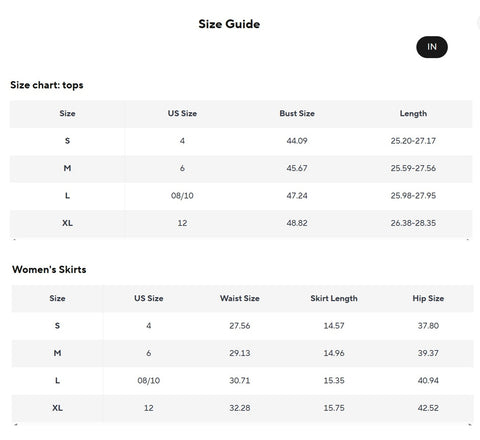Image resolution: width=480 pixels, height=440 pixels.
Task: Select size XL row in tops chart
Action: (x=241, y=223)
